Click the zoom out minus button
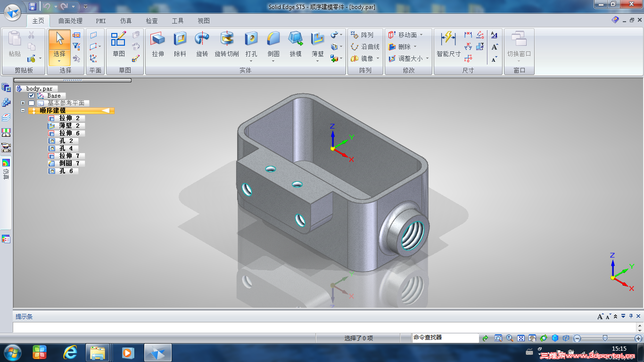 tap(578, 338)
